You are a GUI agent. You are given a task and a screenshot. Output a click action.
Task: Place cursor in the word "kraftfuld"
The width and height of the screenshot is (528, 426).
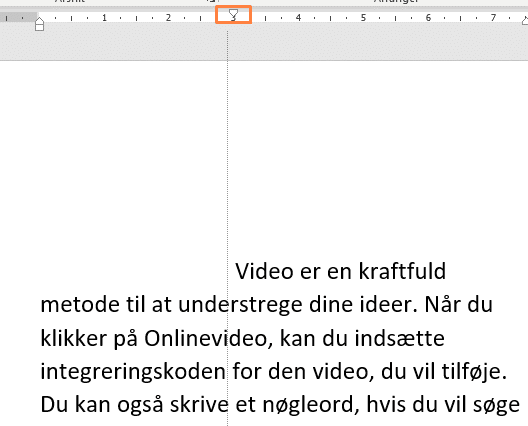tap(402, 271)
